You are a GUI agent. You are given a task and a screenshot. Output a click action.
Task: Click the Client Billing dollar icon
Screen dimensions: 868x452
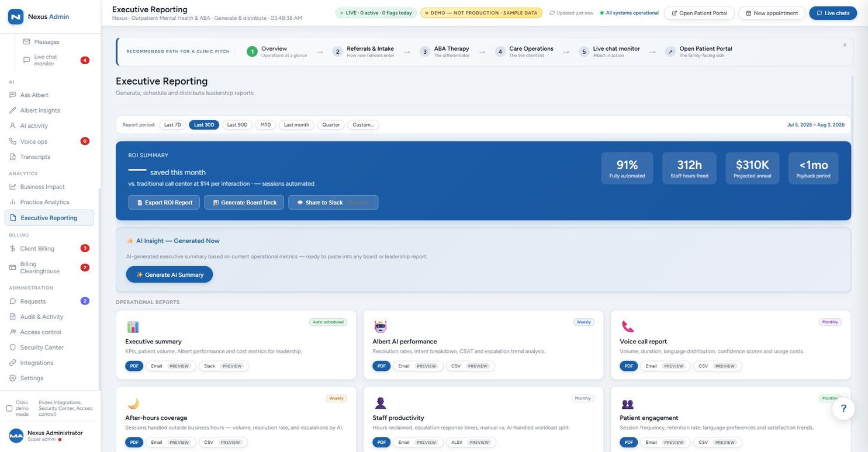click(x=13, y=249)
